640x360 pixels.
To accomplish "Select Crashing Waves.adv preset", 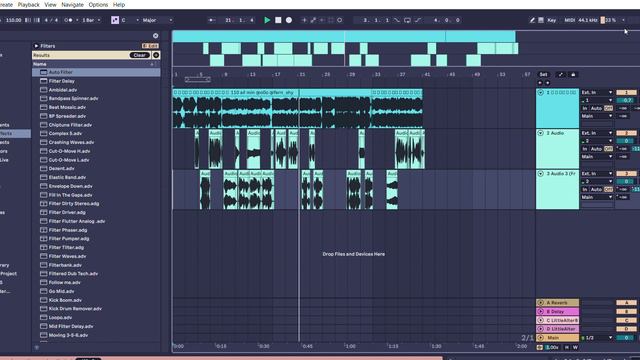I will pos(96,142).
